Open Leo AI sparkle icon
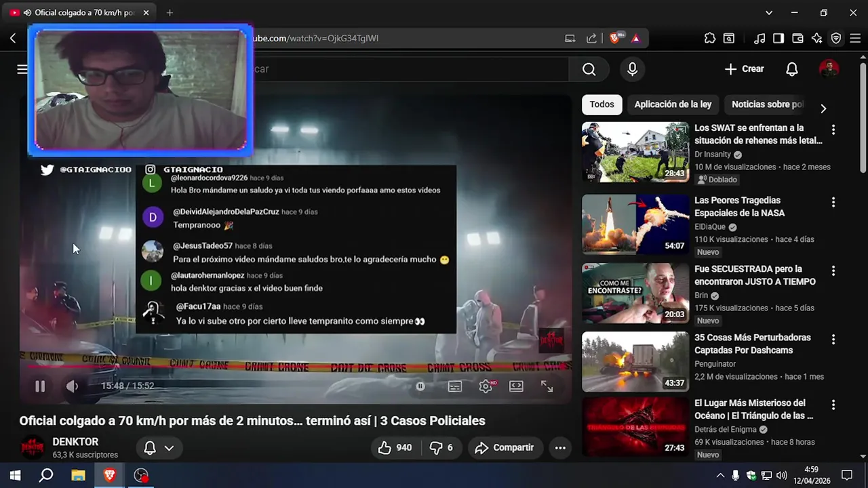868x488 pixels. pyautogui.click(x=816, y=39)
